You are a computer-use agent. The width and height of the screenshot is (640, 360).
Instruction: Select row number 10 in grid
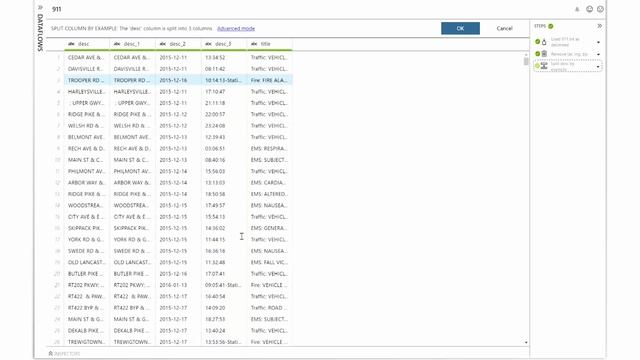pos(58,160)
